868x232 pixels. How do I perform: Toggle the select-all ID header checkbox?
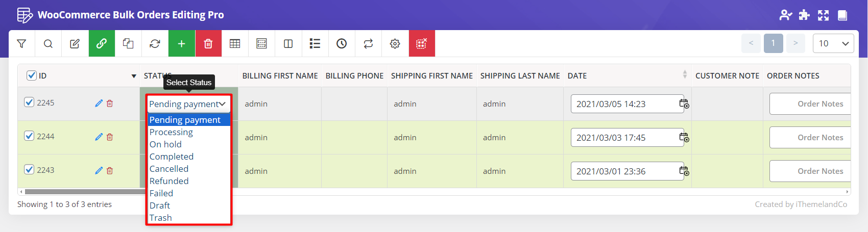tap(32, 75)
